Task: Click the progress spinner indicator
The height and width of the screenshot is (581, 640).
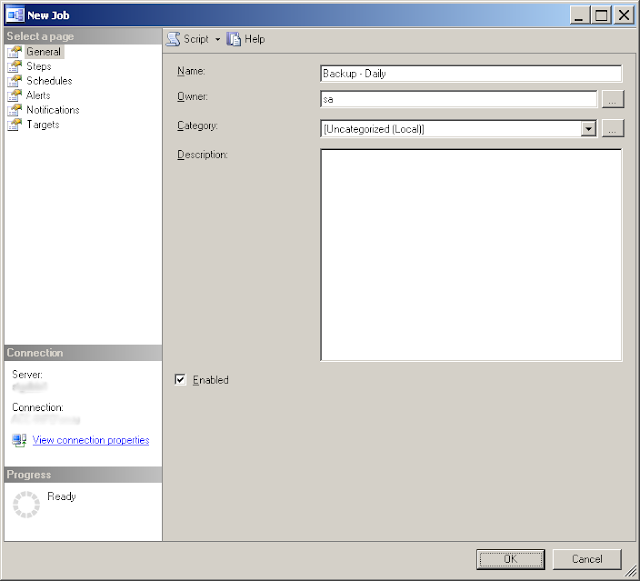Action: click(27, 505)
